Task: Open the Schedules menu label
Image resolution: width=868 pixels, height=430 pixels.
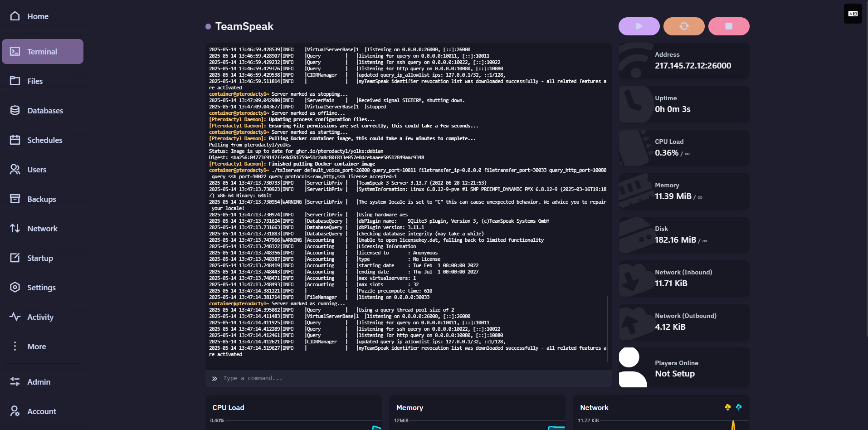Action: (45, 140)
